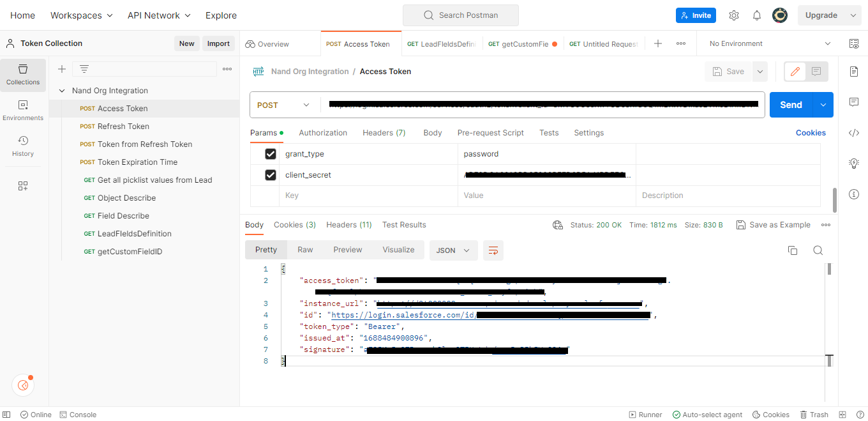Click Save as Example
Viewport: 868px width, 421px height.
[x=774, y=225]
